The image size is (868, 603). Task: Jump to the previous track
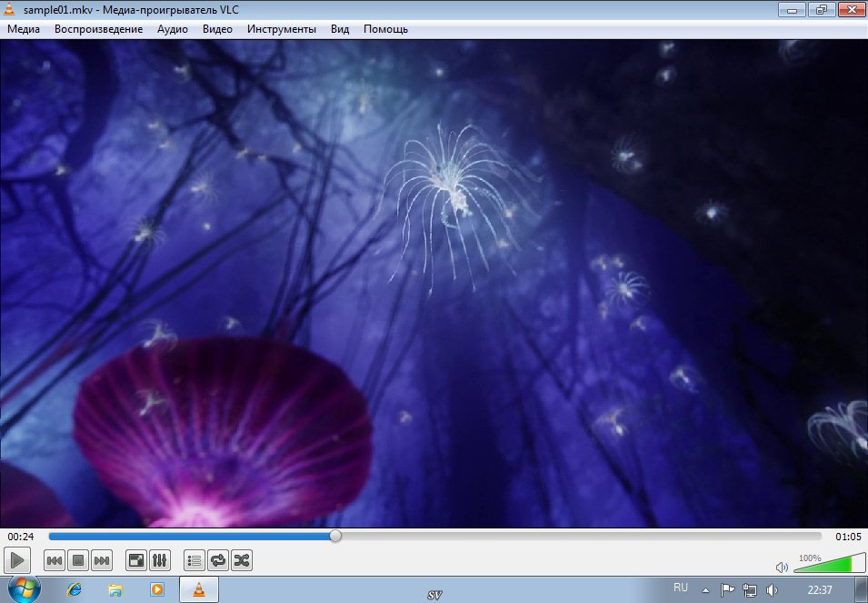(x=55, y=561)
